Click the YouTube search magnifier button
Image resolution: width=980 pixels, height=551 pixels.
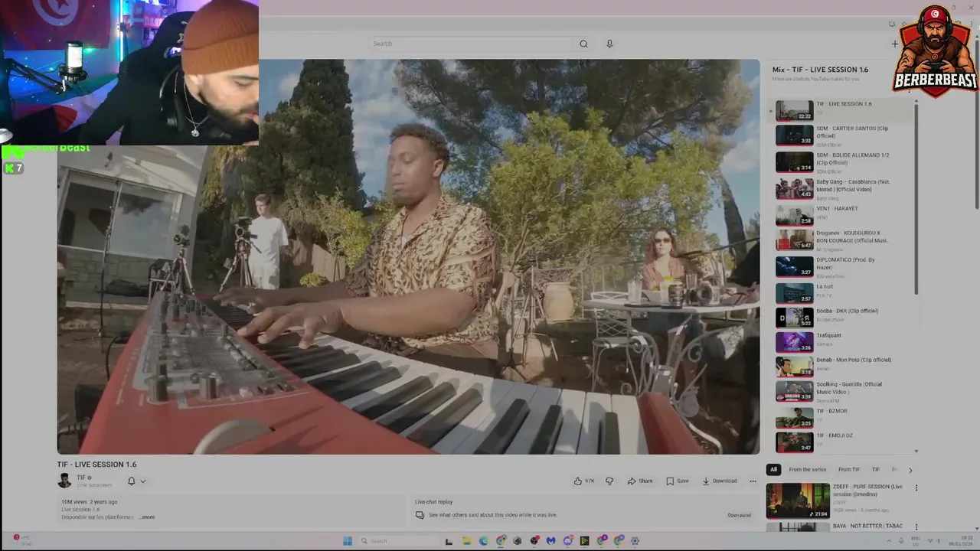(x=583, y=44)
